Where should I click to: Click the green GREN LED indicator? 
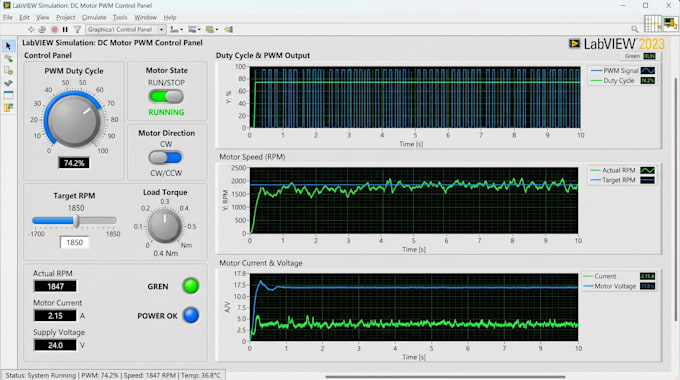tap(191, 286)
